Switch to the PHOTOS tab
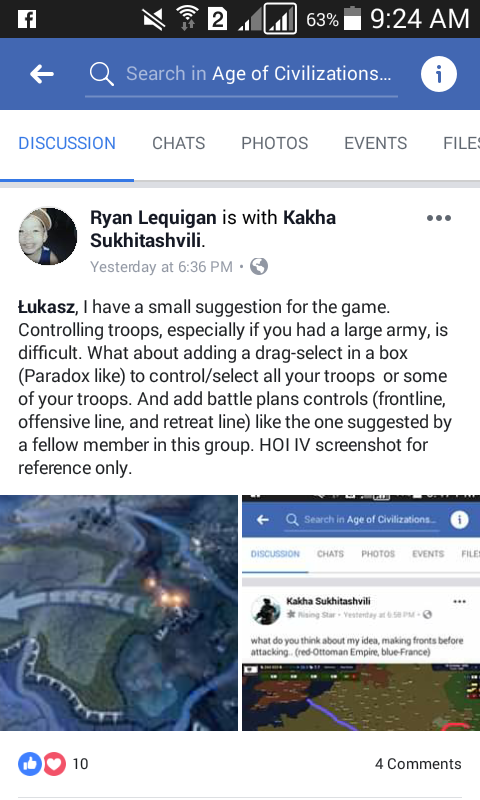This screenshot has height=800, width=480. pyautogui.click(x=274, y=143)
